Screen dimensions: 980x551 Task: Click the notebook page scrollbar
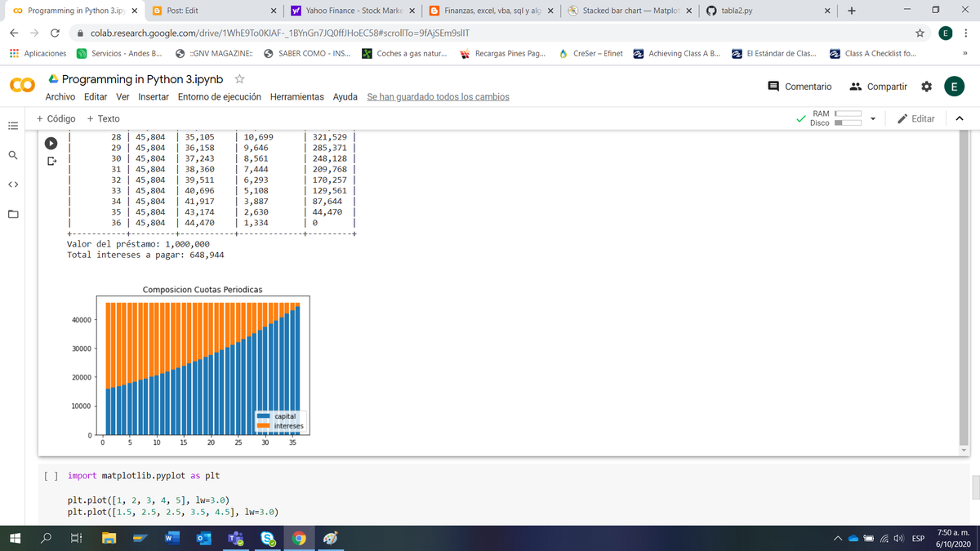click(x=974, y=487)
